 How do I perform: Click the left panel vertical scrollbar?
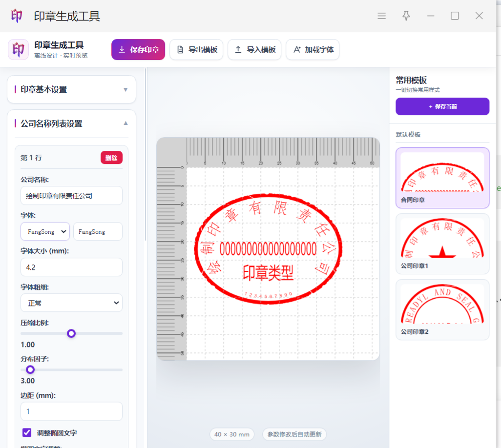pos(146,155)
